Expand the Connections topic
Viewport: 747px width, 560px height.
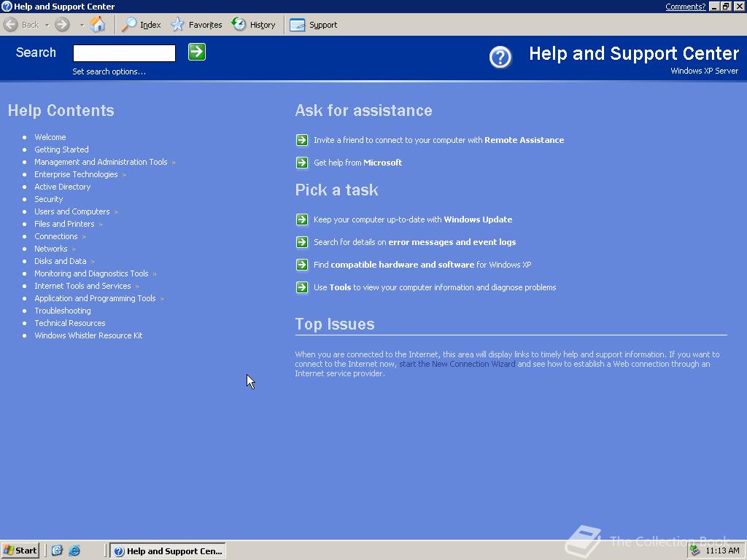coord(55,236)
